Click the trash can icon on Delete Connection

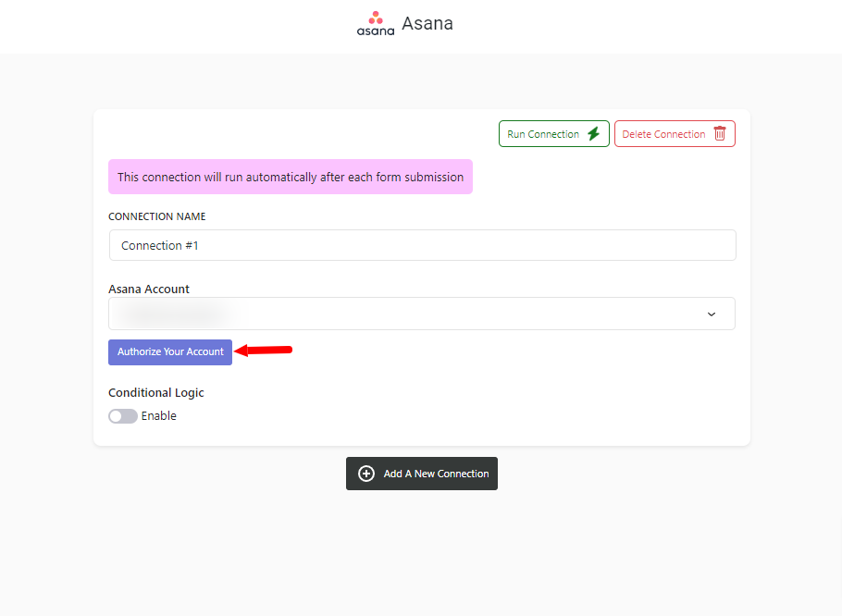pyautogui.click(x=720, y=133)
